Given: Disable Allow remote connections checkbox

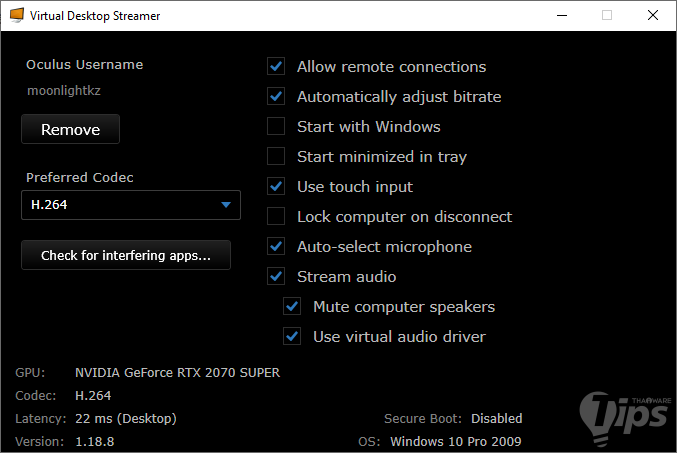Looking at the screenshot, I should 276,67.
